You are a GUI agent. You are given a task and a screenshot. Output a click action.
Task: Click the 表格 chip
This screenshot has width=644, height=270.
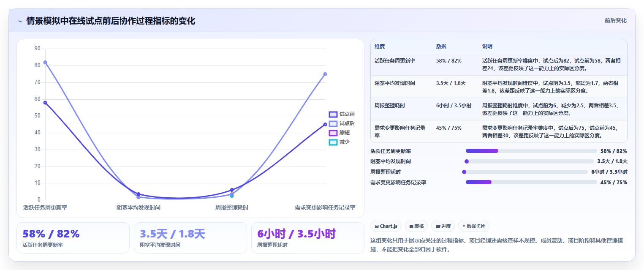[416, 226]
